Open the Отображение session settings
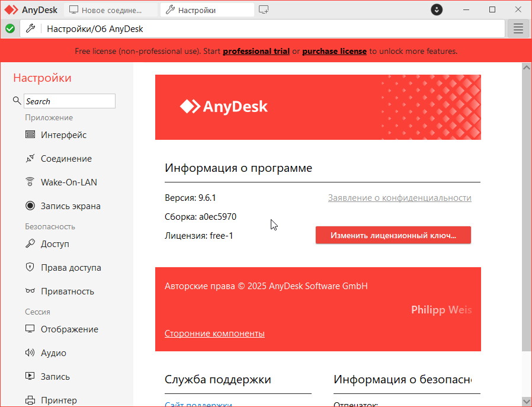 (x=69, y=329)
